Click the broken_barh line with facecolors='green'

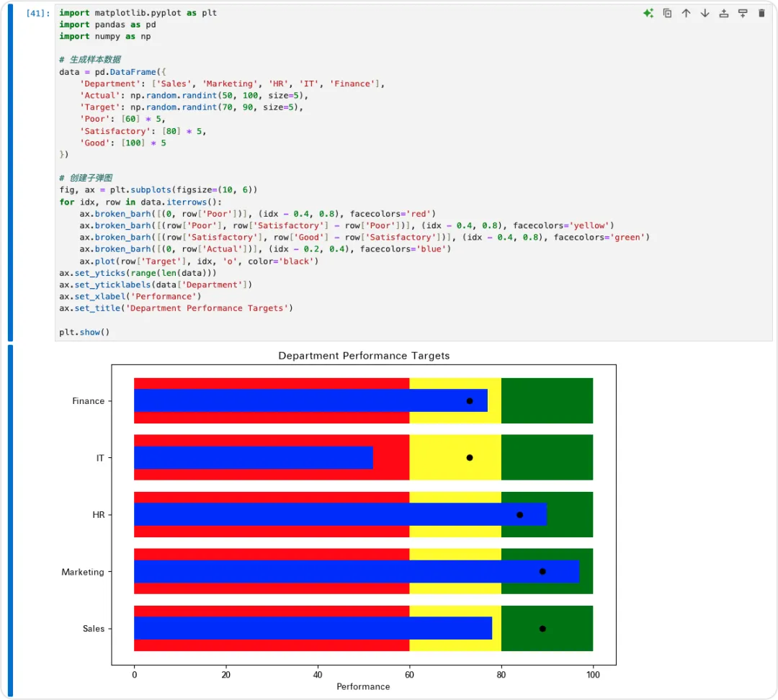(x=365, y=238)
